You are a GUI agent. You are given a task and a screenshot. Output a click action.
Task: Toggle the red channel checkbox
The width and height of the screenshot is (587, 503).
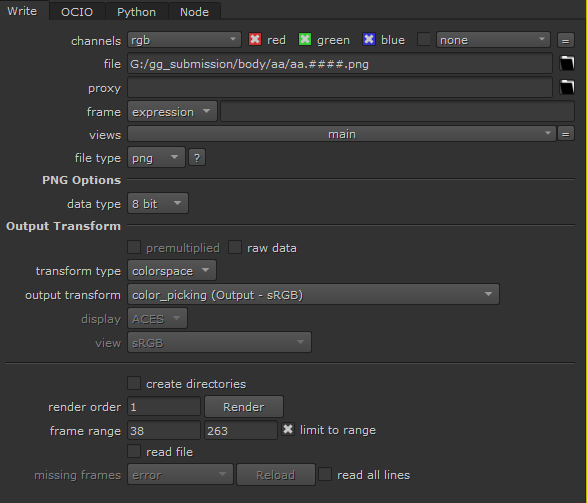point(255,39)
